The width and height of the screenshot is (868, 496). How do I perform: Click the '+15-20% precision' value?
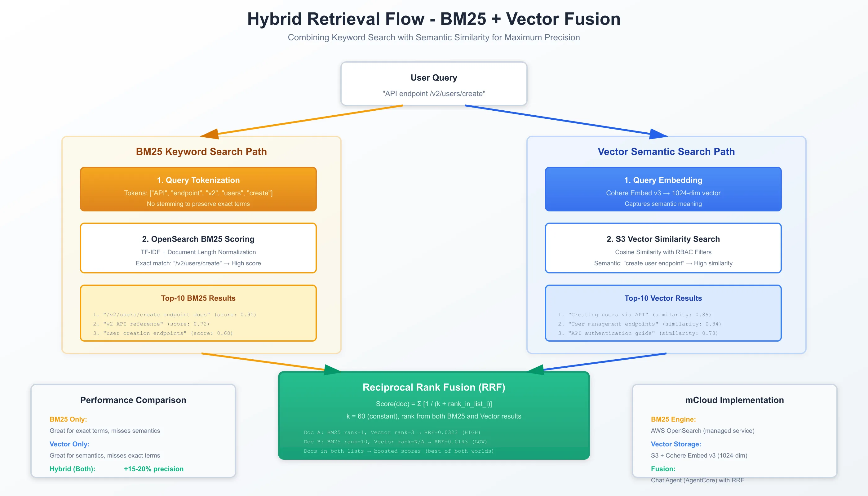click(154, 469)
